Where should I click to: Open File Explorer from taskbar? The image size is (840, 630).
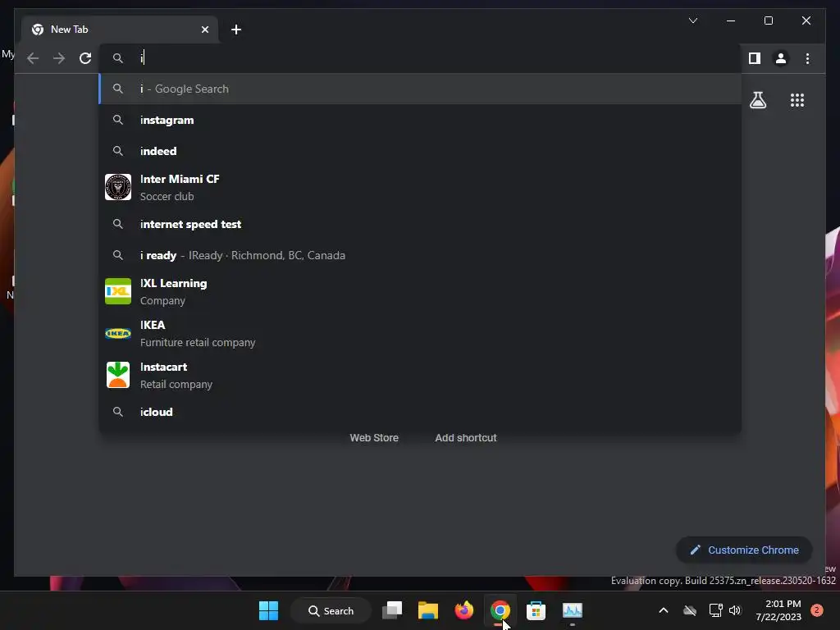point(428,610)
